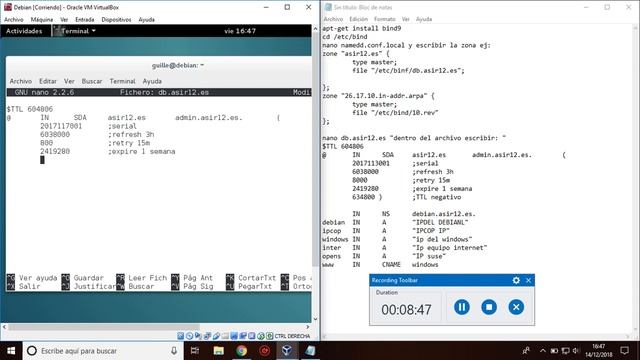Open red recorder app in taskbar
The height and width of the screenshot is (360, 640).
click(x=264, y=351)
